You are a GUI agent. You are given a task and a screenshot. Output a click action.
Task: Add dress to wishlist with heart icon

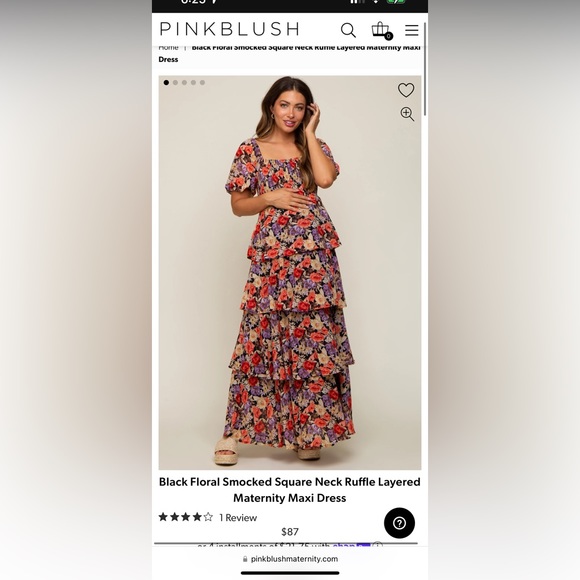tap(406, 90)
